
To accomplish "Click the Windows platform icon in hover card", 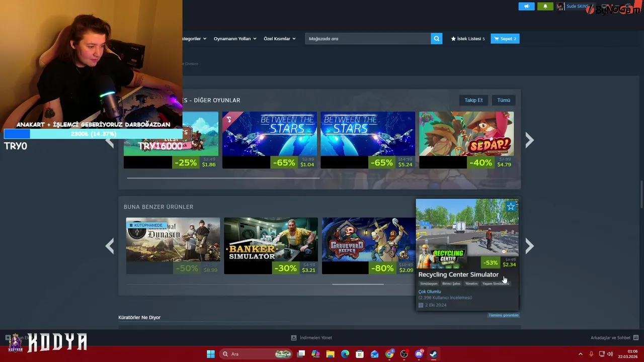I will (421, 305).
